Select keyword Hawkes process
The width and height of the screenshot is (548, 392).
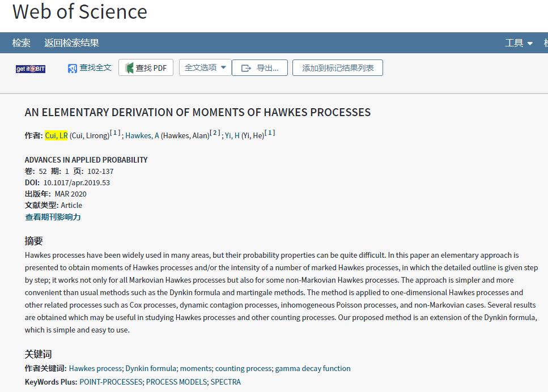[x=95, y=369]
